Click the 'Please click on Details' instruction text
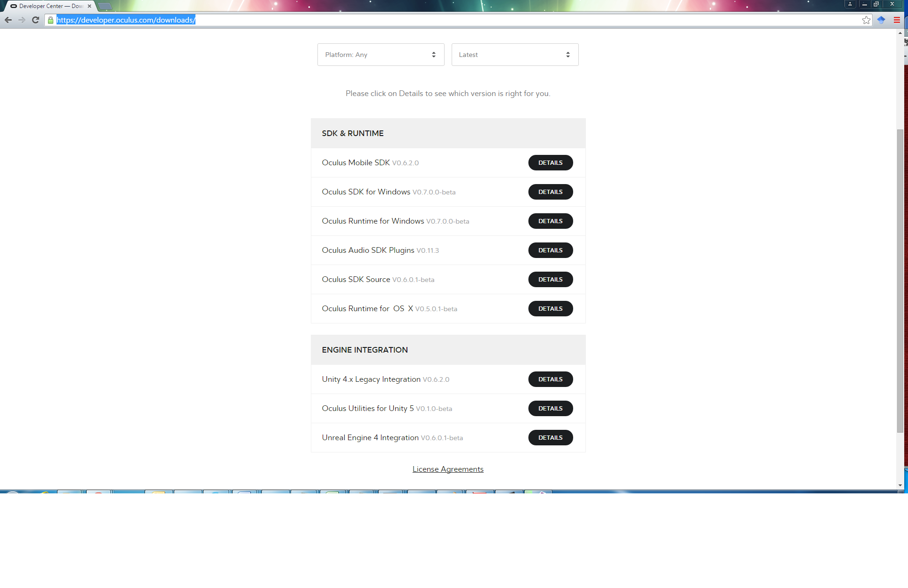908x588 pixels. tap(448, 93)
